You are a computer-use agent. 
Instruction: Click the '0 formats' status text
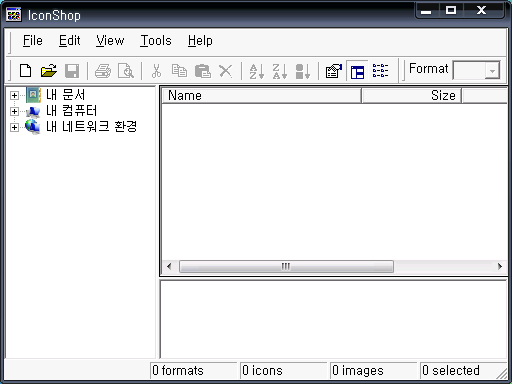178,371
